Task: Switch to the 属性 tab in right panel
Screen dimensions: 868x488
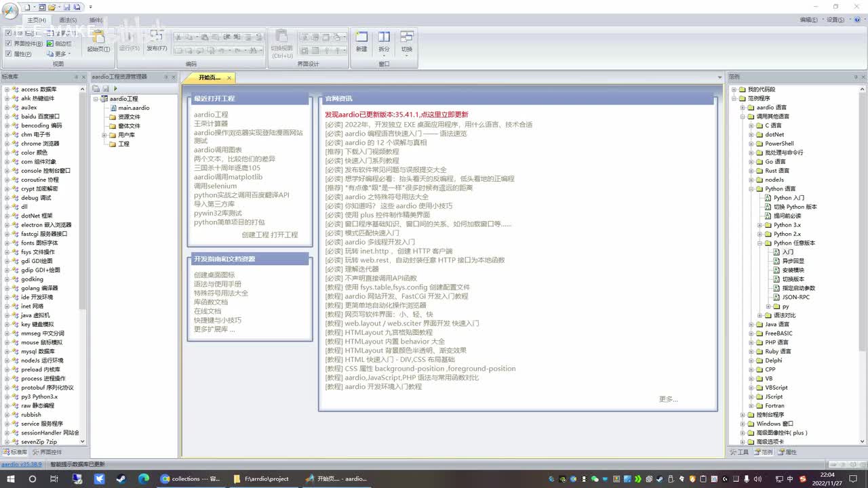Action: pyautogui.click(x=787, y=452)
